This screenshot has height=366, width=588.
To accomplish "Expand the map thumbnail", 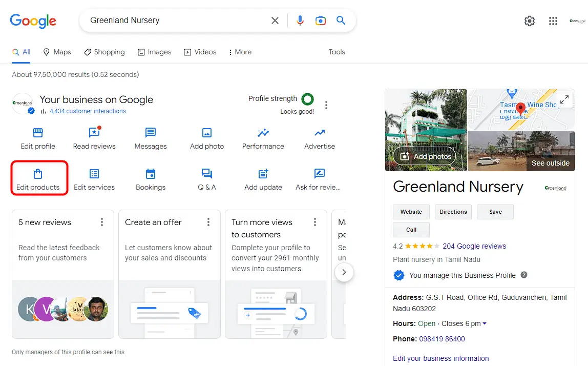I will (x=564, y=99).
